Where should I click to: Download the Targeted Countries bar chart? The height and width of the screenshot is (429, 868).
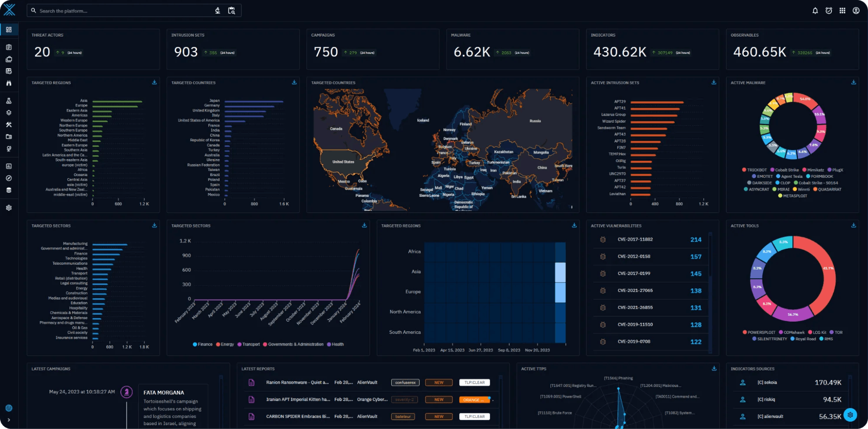(x=294, y=82)
